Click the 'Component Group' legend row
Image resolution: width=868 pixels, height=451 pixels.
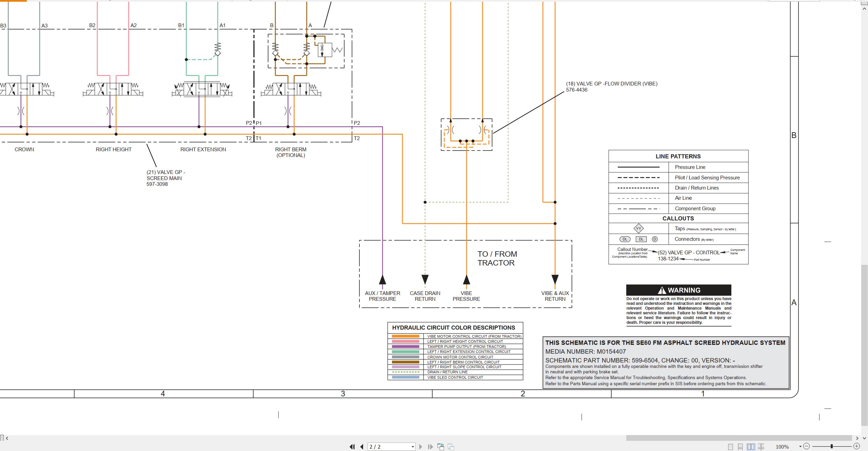678,209
